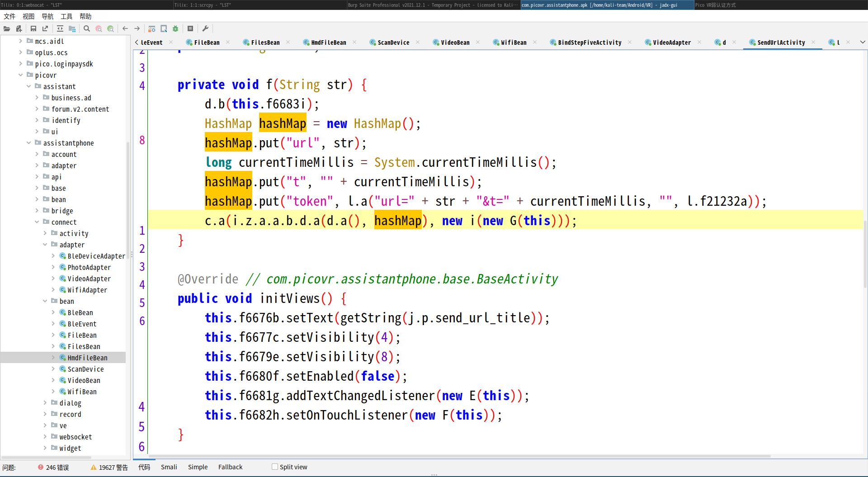Close the BindStepFiveActivity tab

pyautogui.click(x=630, y=42)
